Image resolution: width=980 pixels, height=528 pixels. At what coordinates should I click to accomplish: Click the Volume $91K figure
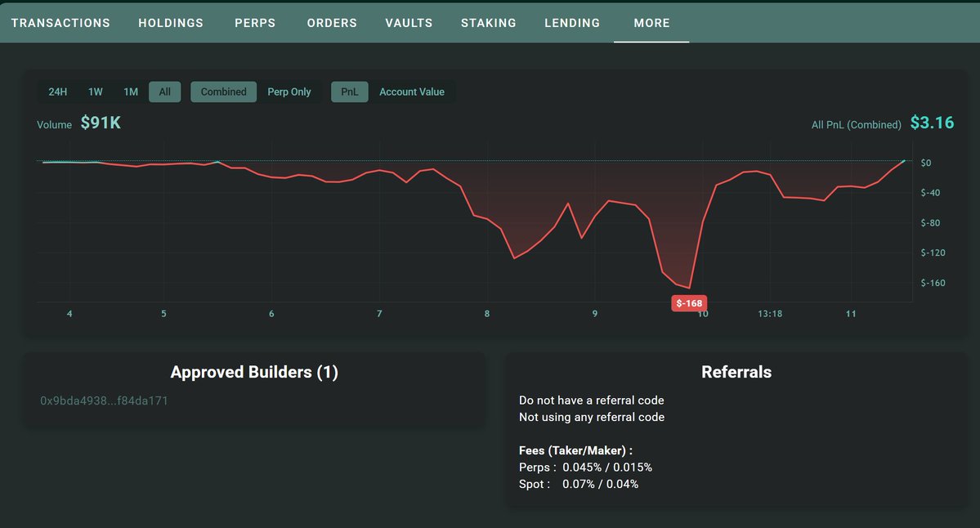pyautogui.click(x=100, y=122)
